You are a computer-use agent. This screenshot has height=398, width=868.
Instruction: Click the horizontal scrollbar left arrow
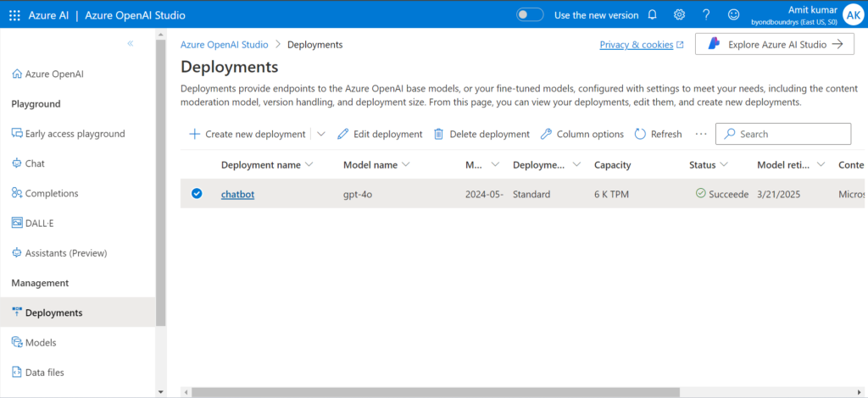click(x=186, y=392)
